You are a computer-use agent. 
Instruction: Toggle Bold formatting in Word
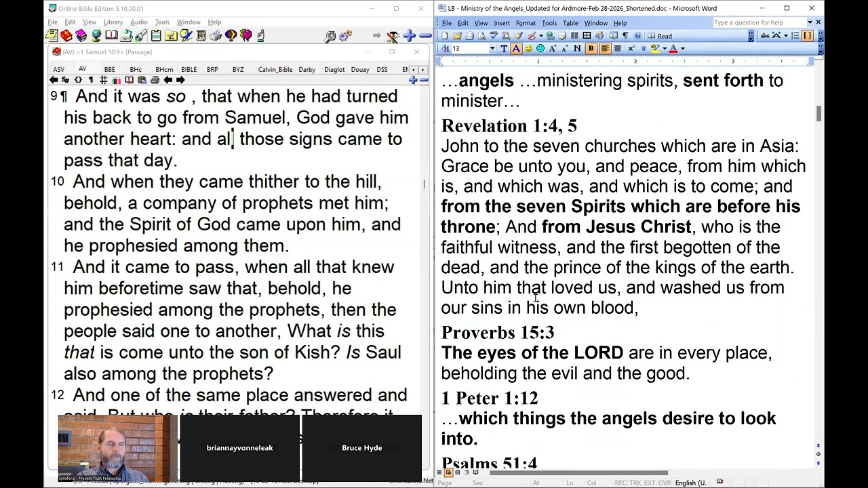591,48
